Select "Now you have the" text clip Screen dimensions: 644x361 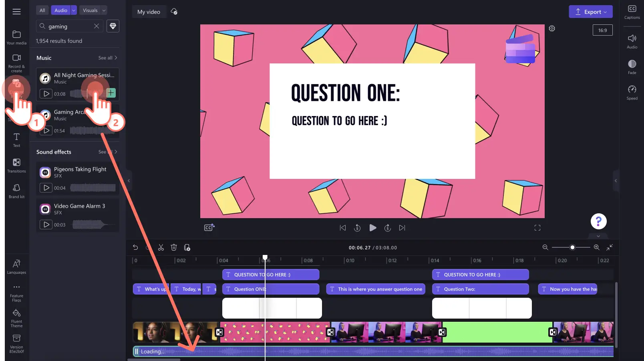tap(568, 289)
